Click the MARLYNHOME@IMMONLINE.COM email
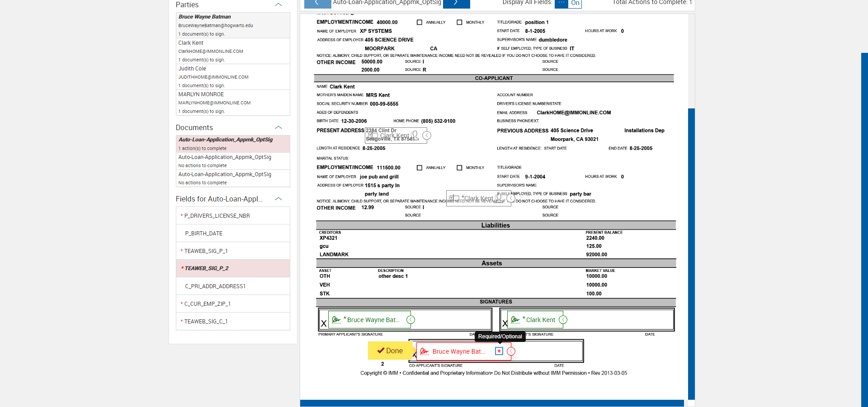This screenshot has width=868, height=407. point(214,103)
